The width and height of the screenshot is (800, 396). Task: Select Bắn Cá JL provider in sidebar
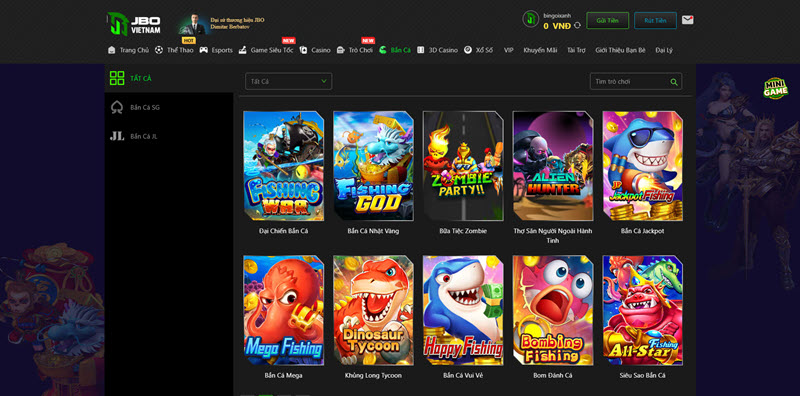[134, 136]
